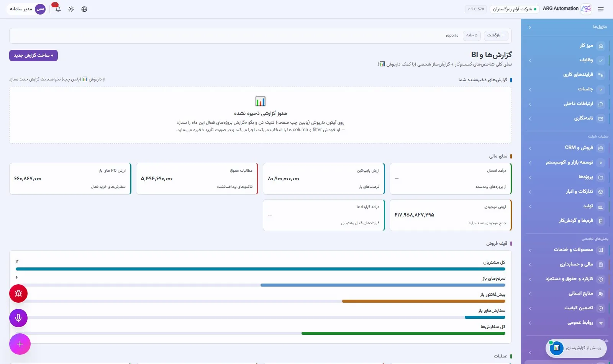Go to خانه in the breadcrumb
Screen dimensions: 613x364
pos(472,35)
